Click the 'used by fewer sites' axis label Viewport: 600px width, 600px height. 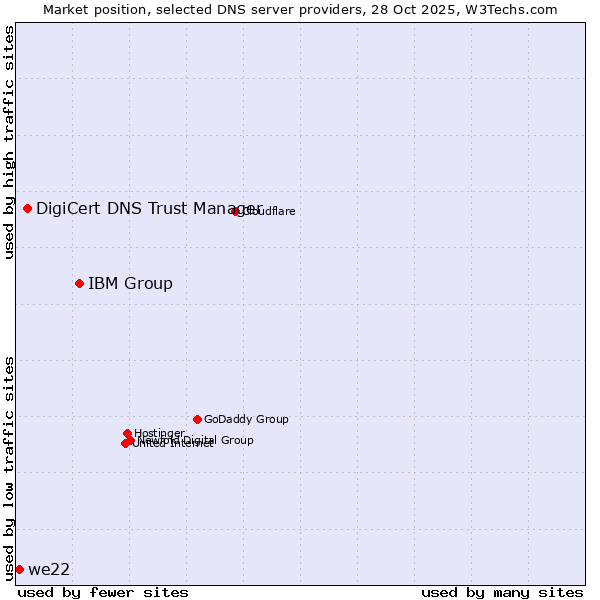point(103,592)
